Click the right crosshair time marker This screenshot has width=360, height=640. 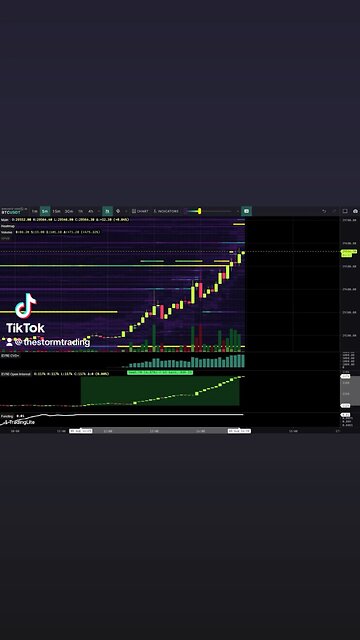pos(239,431)
